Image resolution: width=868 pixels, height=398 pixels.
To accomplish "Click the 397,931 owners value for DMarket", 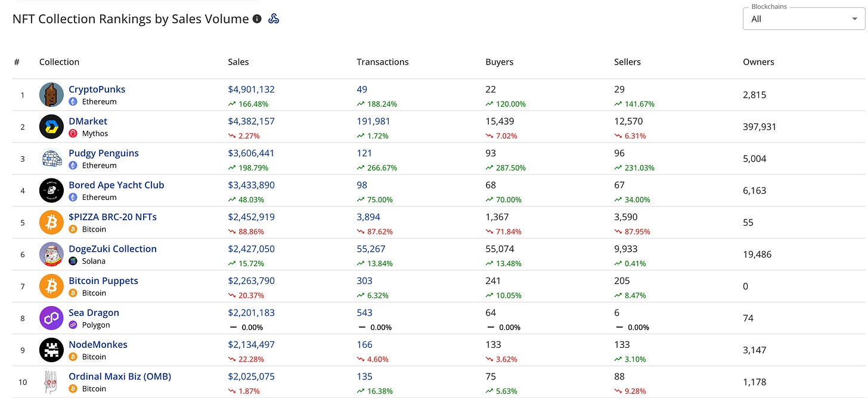I will click(x=759, y=127).
